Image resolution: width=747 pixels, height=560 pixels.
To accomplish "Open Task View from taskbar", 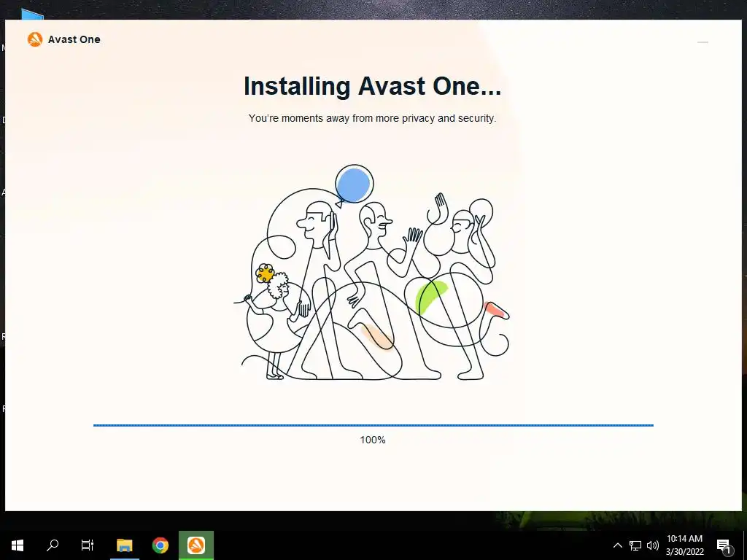I will tap(88, 545).
